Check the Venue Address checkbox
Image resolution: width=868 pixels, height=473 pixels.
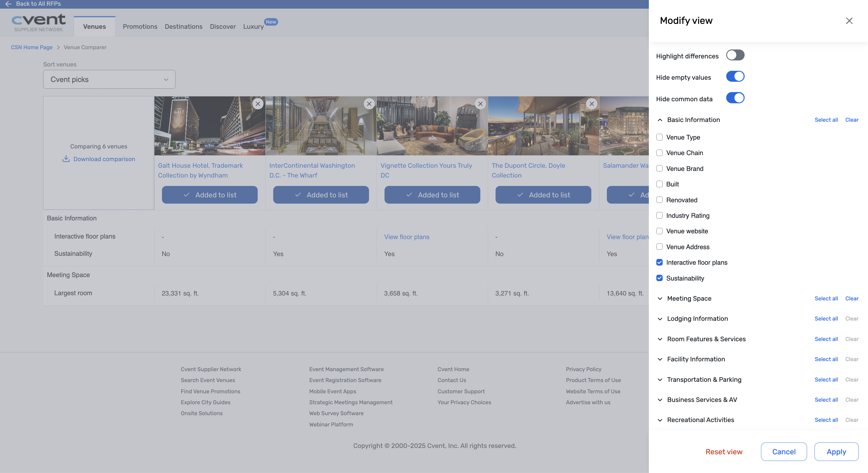click(x=659, y=247)
